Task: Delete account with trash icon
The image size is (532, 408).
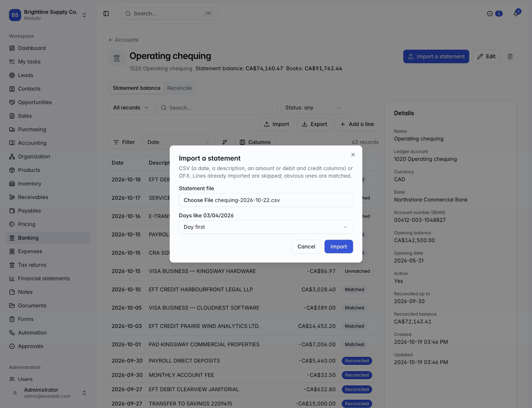Action: pos(510,57)
